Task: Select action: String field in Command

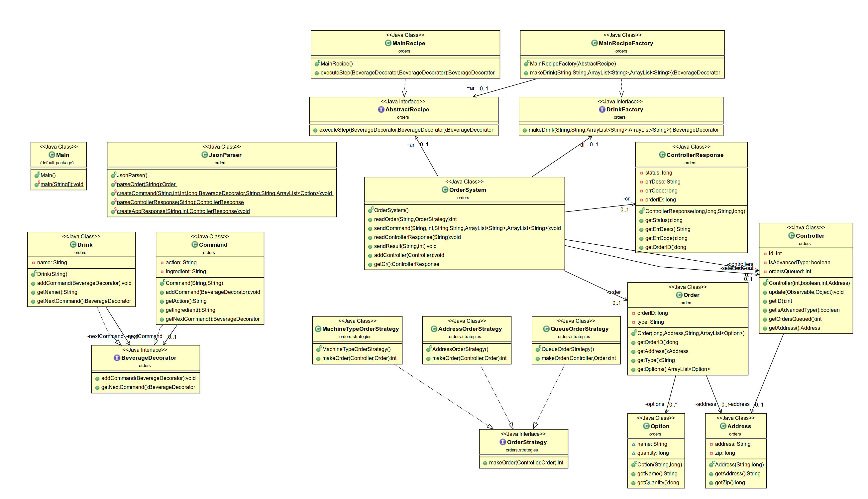Action: point(181,263)
